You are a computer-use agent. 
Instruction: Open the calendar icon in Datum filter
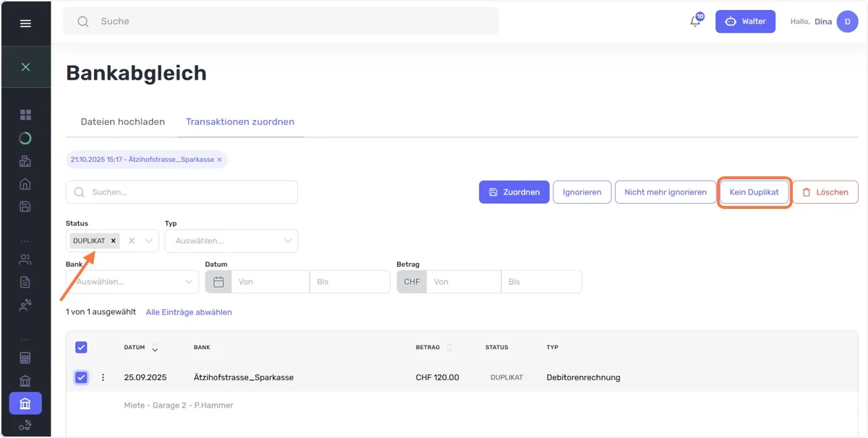(218, 282)
